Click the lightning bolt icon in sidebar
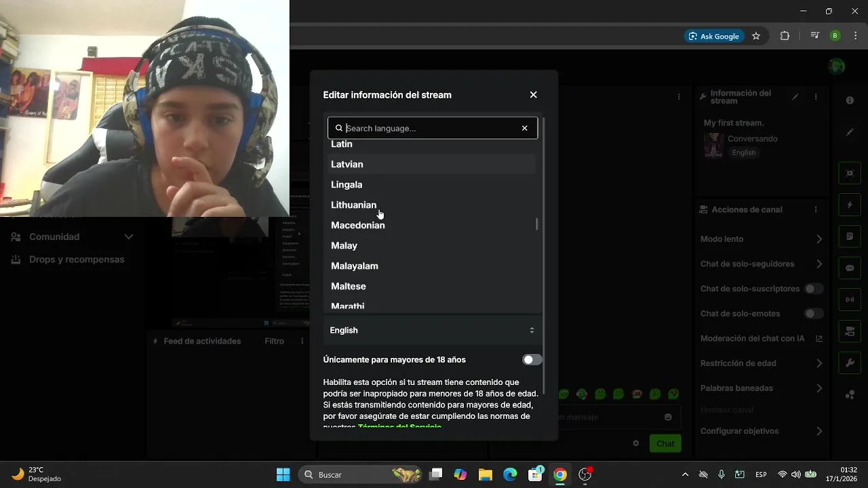Viewport: 868px width, 488px height. (850, 205)
